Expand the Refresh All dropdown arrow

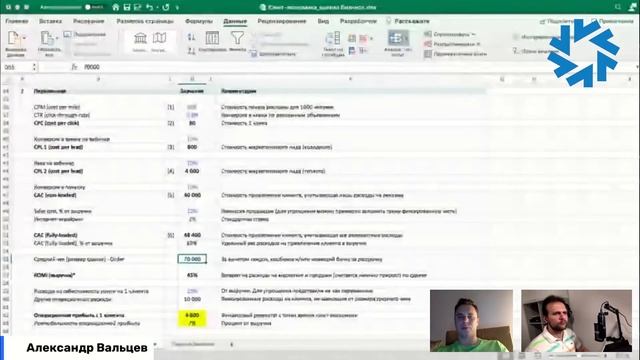point(57,38)
